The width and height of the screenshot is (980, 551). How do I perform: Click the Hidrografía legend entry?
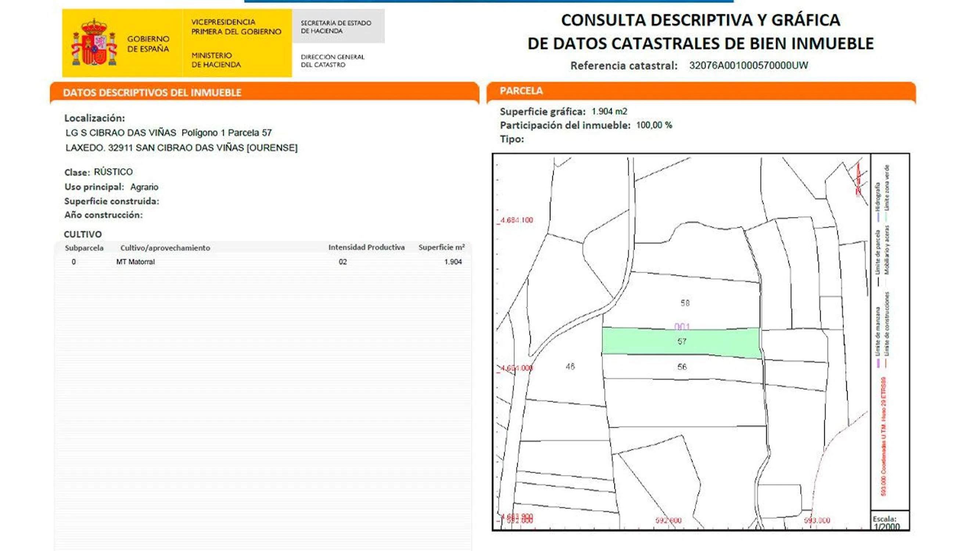[877, 198]
